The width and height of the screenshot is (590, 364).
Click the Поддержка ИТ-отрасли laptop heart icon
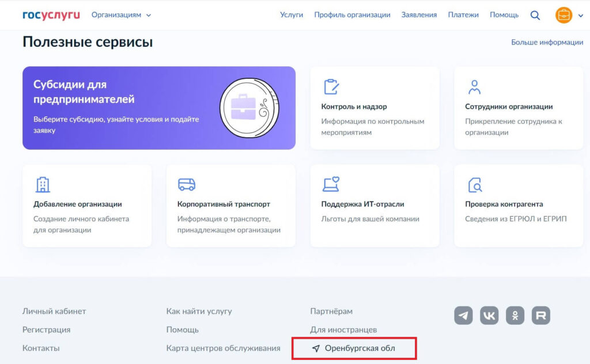pyautogui.click(x=331, y=184)
